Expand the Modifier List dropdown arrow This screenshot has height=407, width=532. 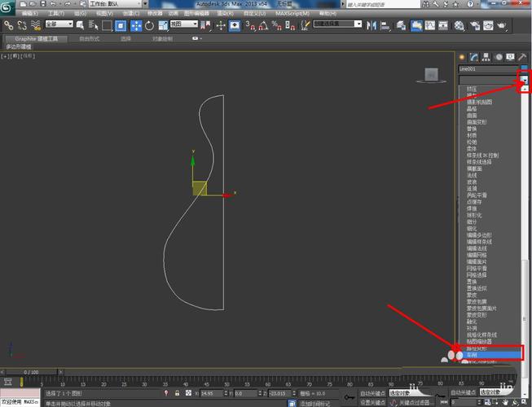click(525, 80)
